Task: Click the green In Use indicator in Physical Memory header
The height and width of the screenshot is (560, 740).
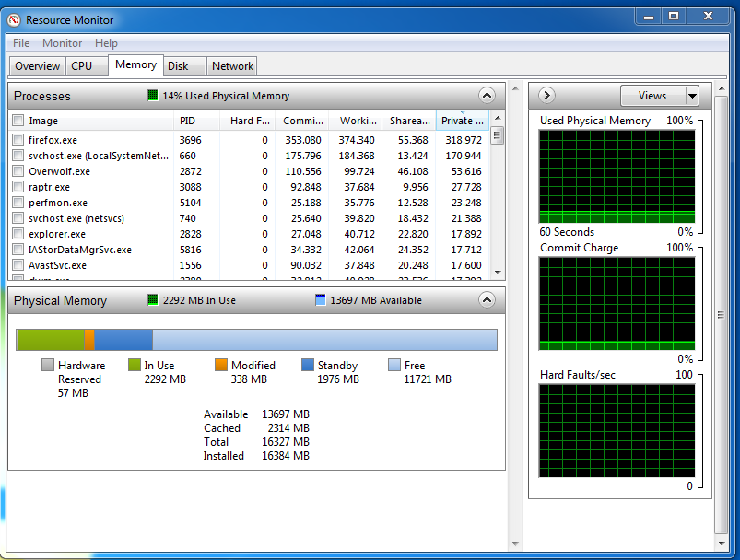Action: (152, 299)
